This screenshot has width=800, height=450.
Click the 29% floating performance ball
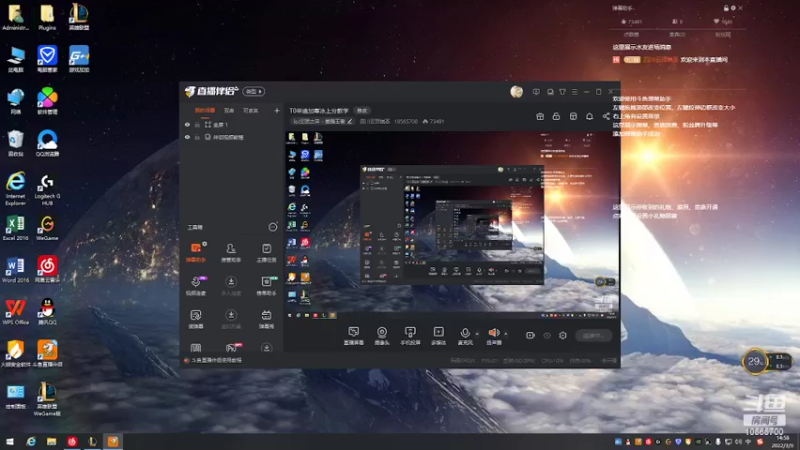pos(755,362)
